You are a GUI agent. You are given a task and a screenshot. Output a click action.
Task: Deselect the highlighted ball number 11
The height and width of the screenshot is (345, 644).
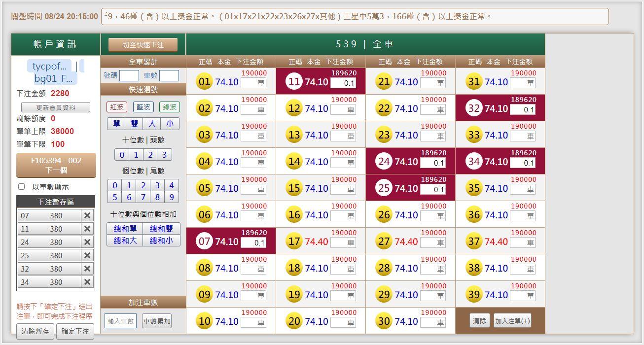[294, 82]
